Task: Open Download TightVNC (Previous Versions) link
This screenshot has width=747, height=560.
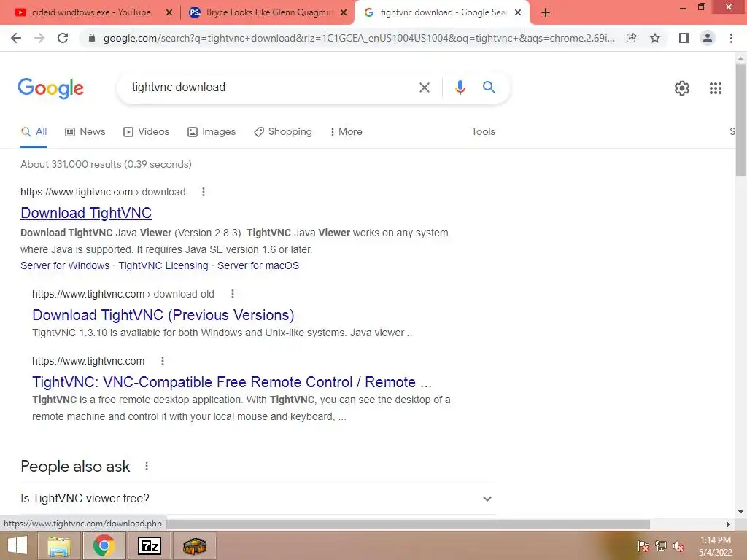Action: pyautogui.click(x=163, y=315)
